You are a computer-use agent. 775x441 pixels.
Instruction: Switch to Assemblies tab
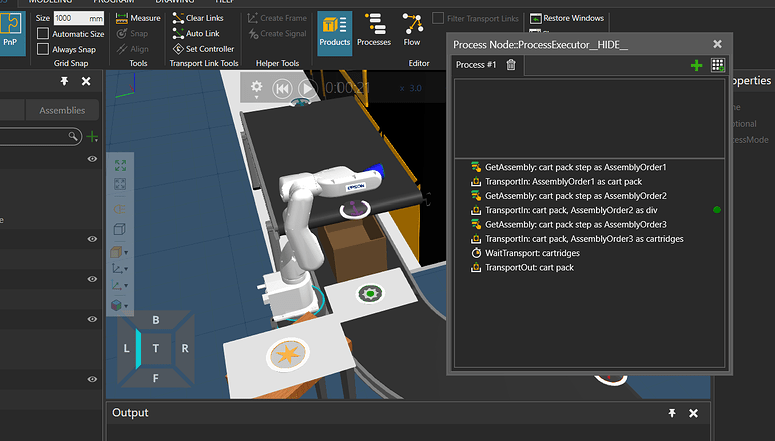pyautogui.click(x=62, y=110)
